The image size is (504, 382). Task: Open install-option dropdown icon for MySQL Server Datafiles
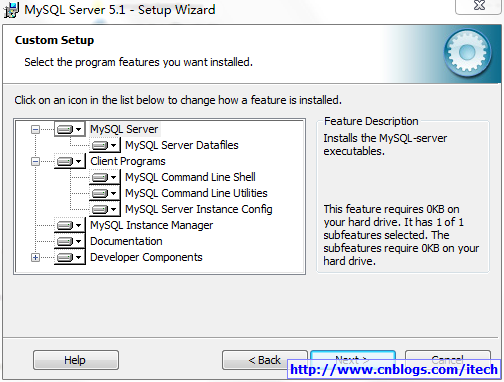(104, 145)
